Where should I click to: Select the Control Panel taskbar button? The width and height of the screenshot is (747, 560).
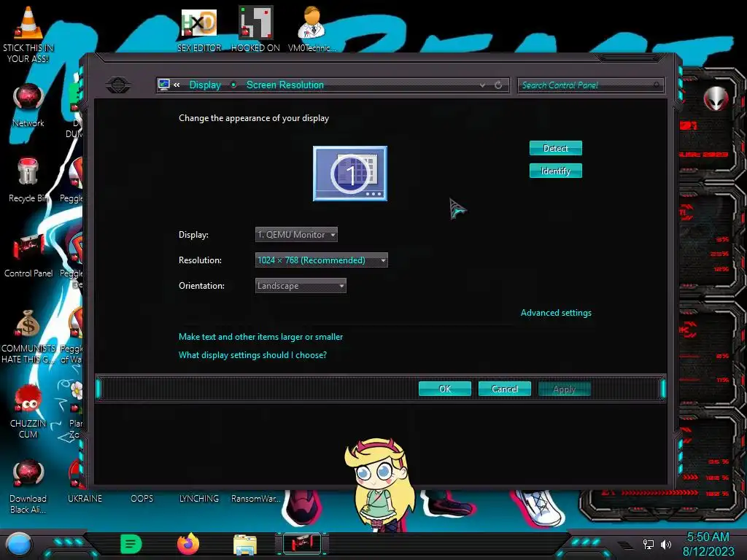point(302,544)
